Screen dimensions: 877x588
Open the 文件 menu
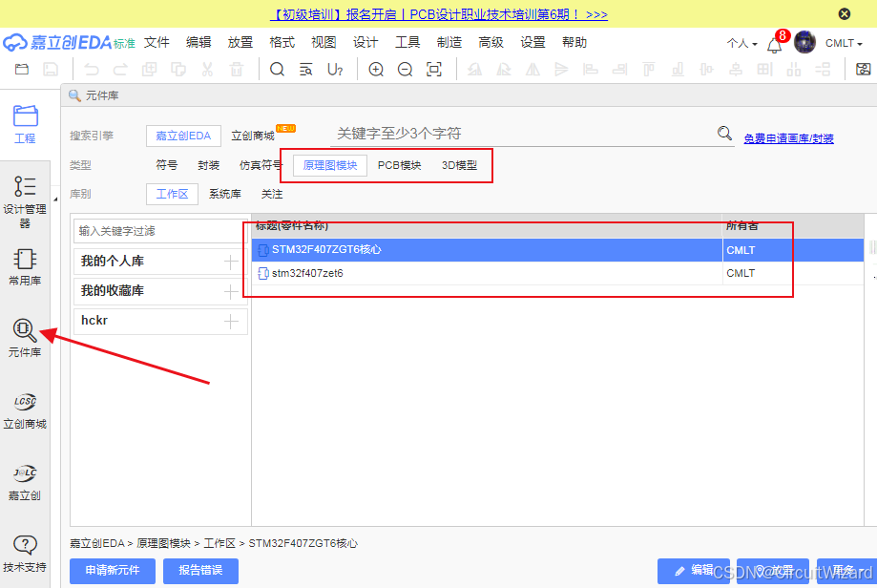coord(157,43)
